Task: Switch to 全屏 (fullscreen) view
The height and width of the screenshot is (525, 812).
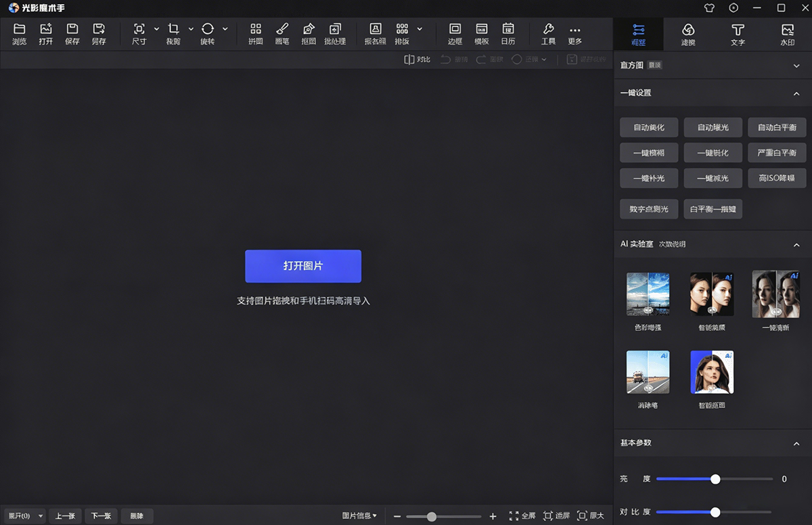Action: [x=522, y=516]
